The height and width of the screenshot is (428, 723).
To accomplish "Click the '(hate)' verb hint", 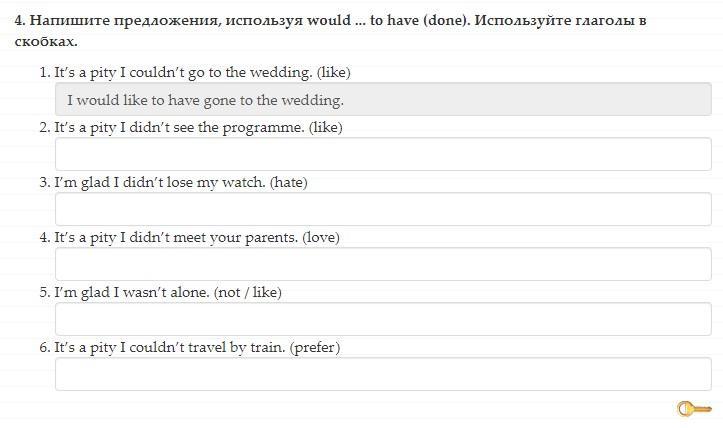I will (289, 182).
